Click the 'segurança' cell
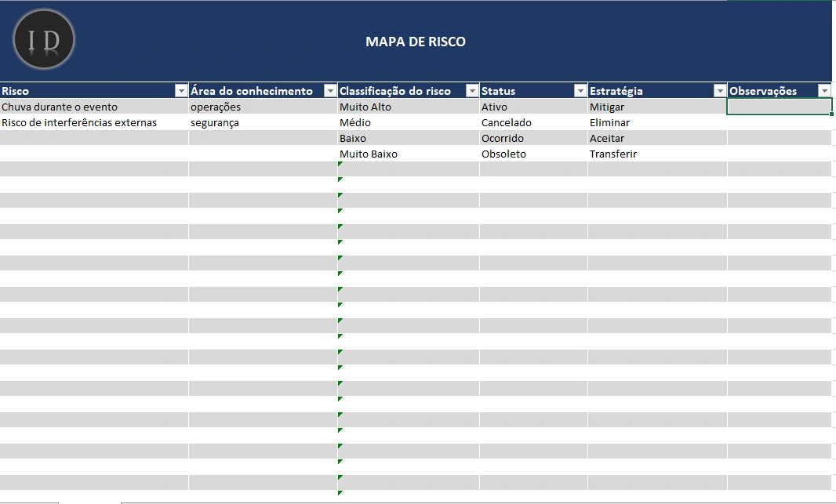836x504 pixels. (215, 122)
